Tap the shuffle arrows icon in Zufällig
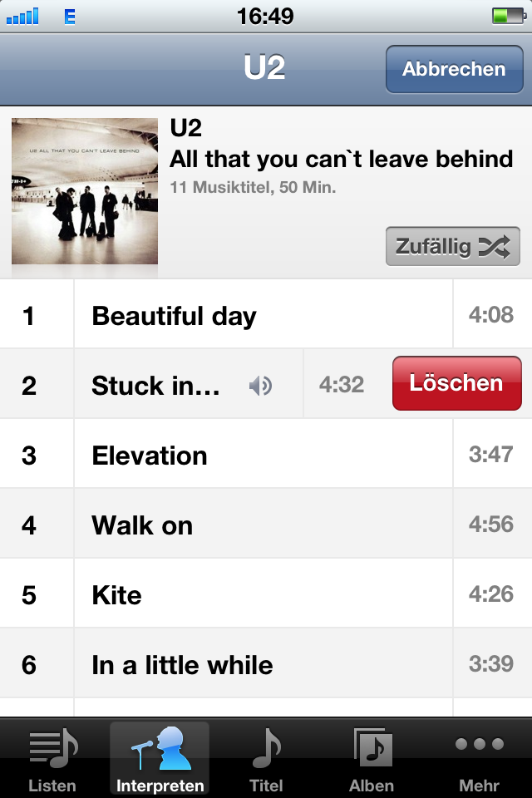The image size is (532, 798). click(x=494, y=247)
